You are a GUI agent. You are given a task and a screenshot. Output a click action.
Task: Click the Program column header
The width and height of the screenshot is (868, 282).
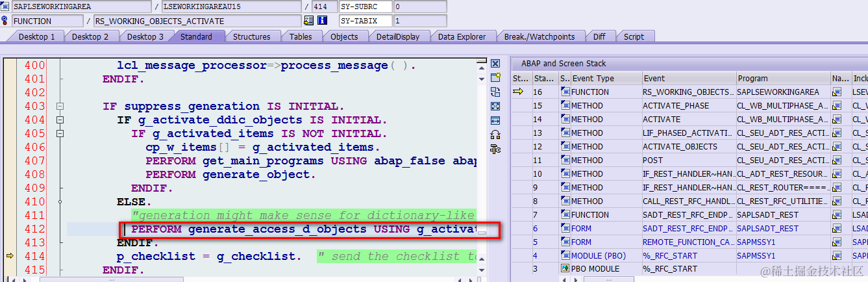tap(783, 78)
